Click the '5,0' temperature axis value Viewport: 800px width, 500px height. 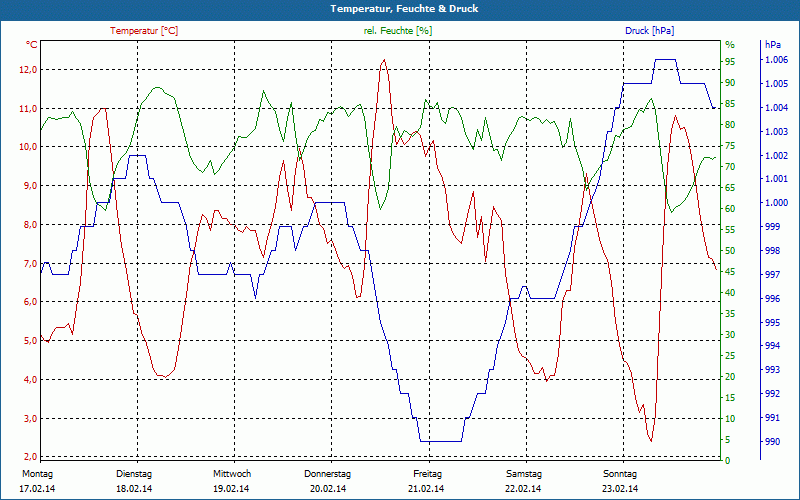[30, 341]
